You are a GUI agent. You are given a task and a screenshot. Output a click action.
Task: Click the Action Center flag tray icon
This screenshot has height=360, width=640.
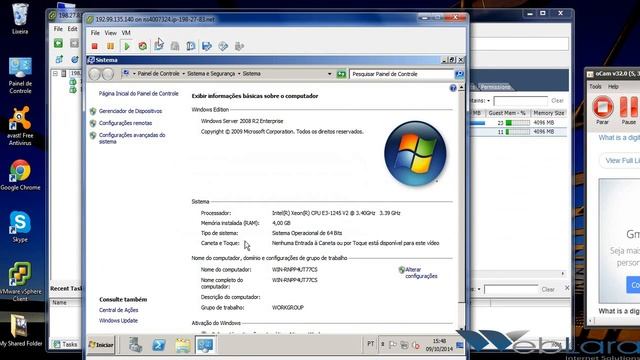point(392,345)
